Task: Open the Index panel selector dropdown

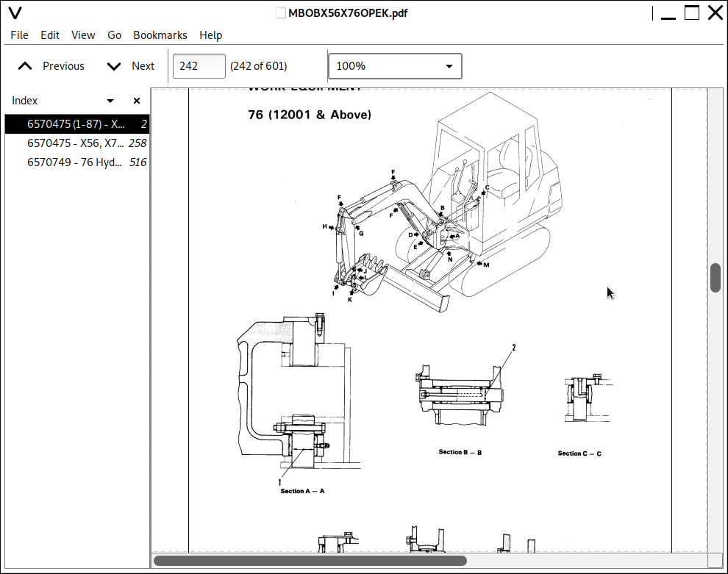Action: [110, 101]
